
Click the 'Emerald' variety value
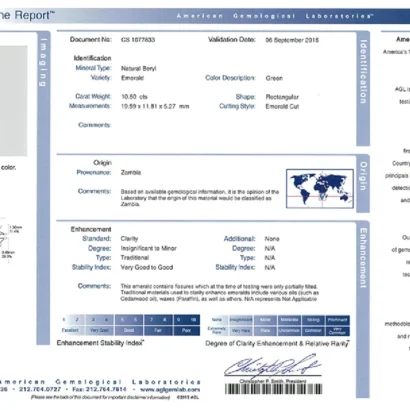[132, 78]
